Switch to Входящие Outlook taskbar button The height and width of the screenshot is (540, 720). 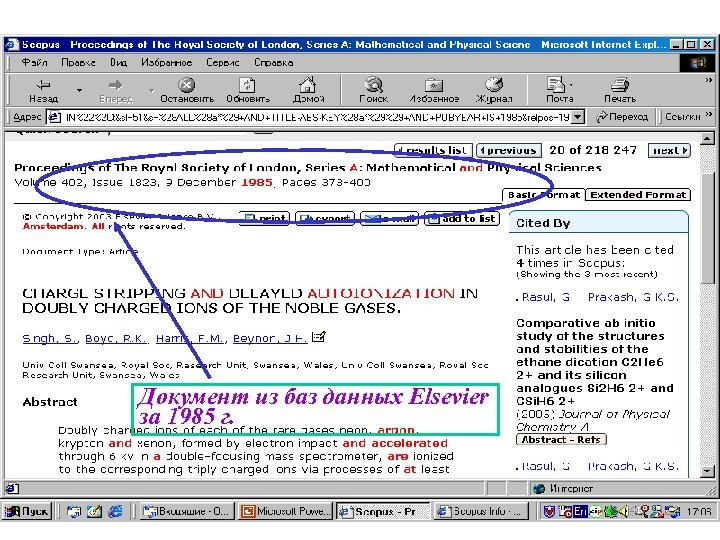(x=186, y=512)
